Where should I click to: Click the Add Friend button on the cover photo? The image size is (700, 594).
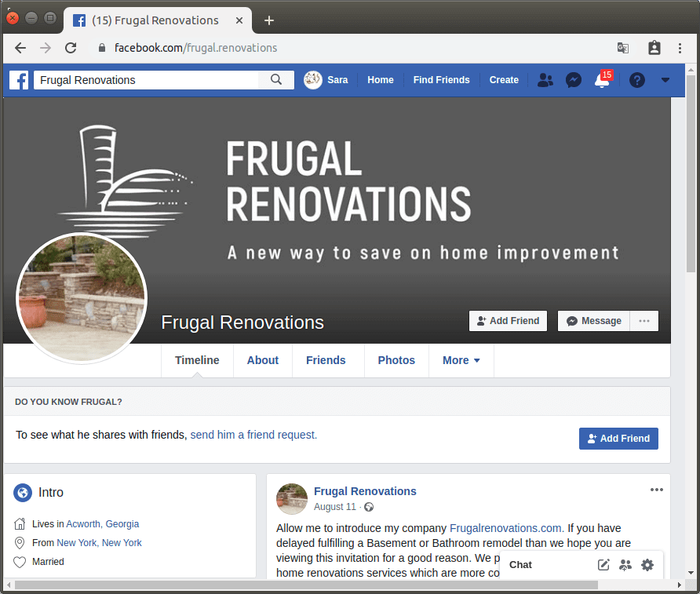tap(508, 321)
